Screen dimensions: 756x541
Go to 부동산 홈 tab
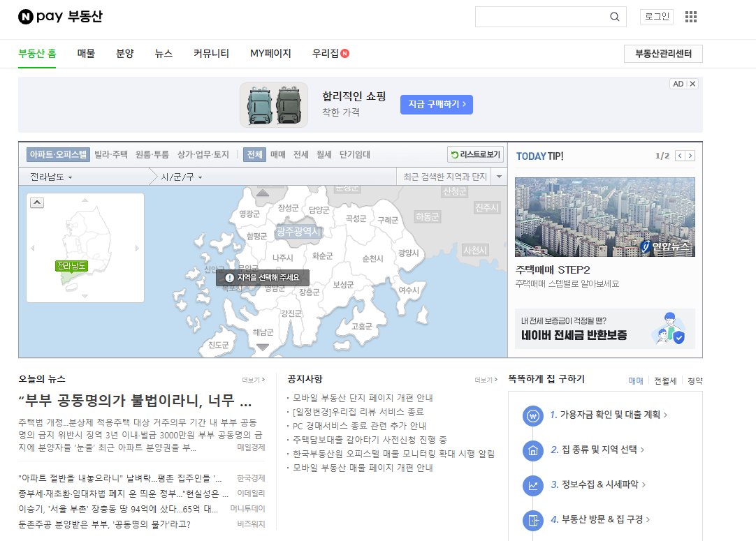[37, 54]
